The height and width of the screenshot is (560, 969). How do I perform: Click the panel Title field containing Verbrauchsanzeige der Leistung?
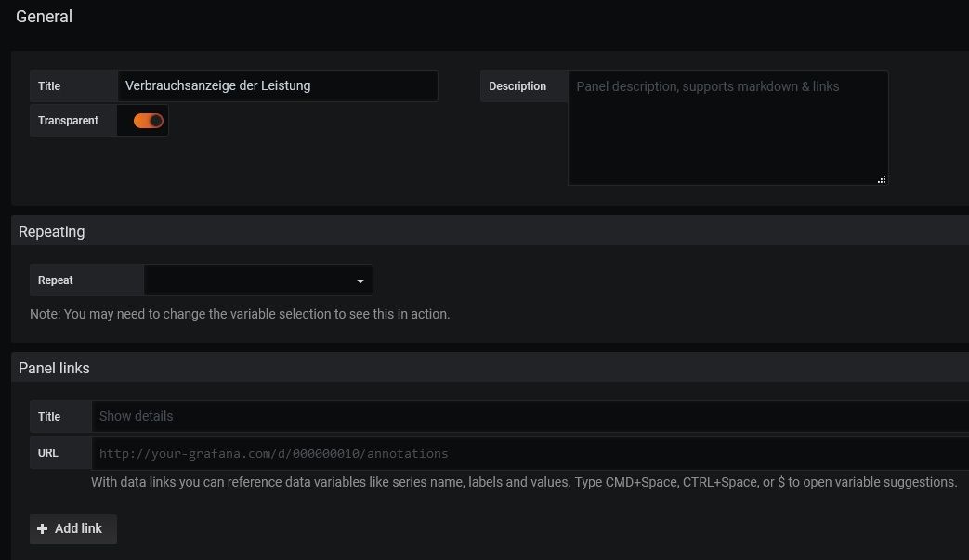(277, 86)
